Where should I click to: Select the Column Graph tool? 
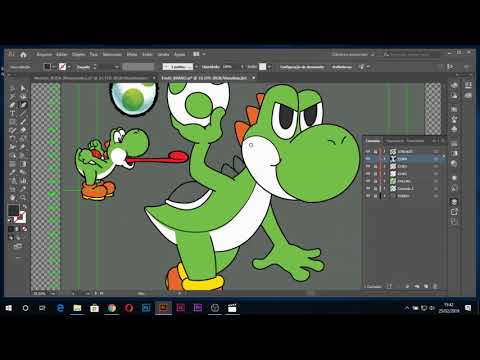coord(23,181)
